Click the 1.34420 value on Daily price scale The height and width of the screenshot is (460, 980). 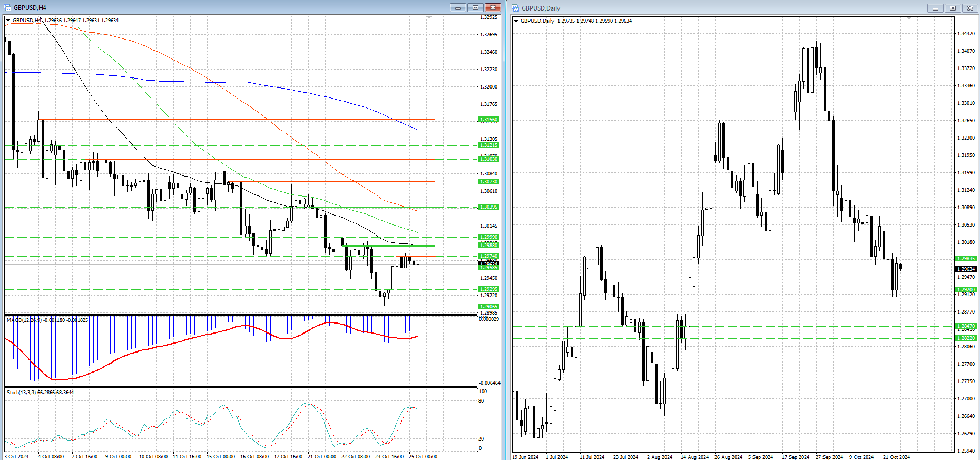click(966, 34)
